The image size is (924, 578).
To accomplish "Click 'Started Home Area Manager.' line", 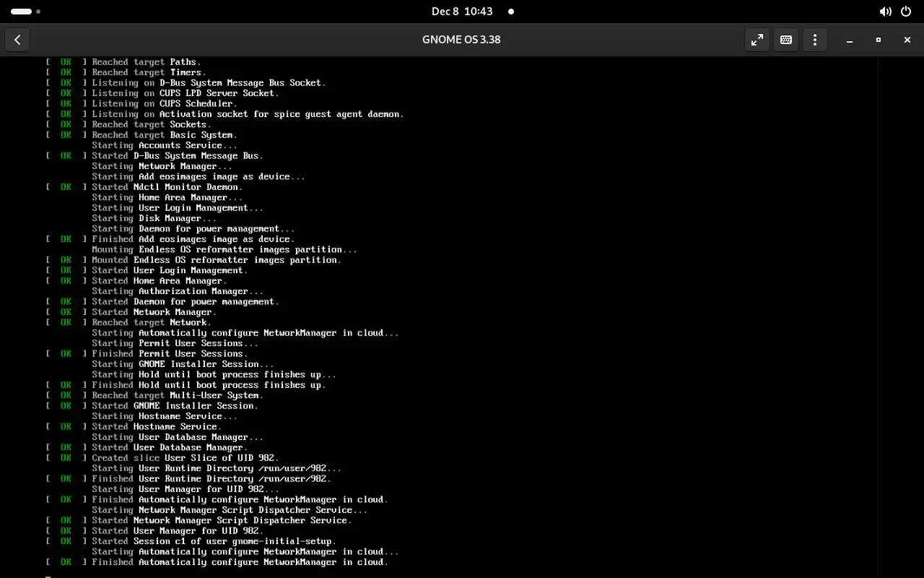I will pos(160,280).
